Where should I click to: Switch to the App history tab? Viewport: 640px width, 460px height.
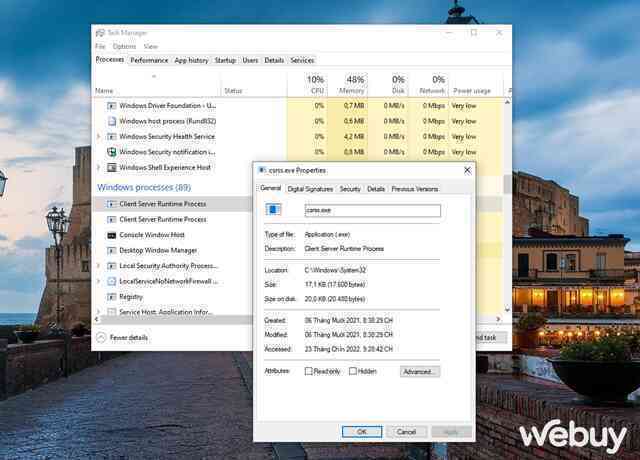coord(191,60)
